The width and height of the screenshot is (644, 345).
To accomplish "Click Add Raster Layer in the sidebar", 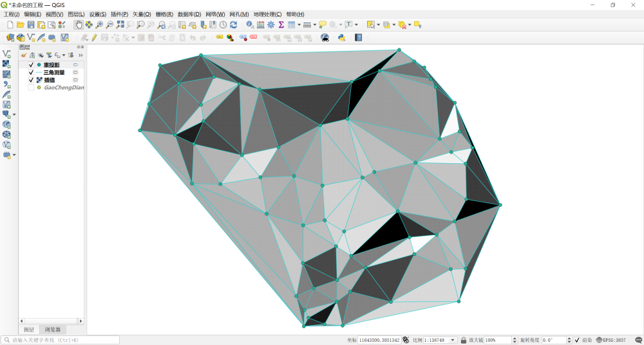I will pos(6,64).
